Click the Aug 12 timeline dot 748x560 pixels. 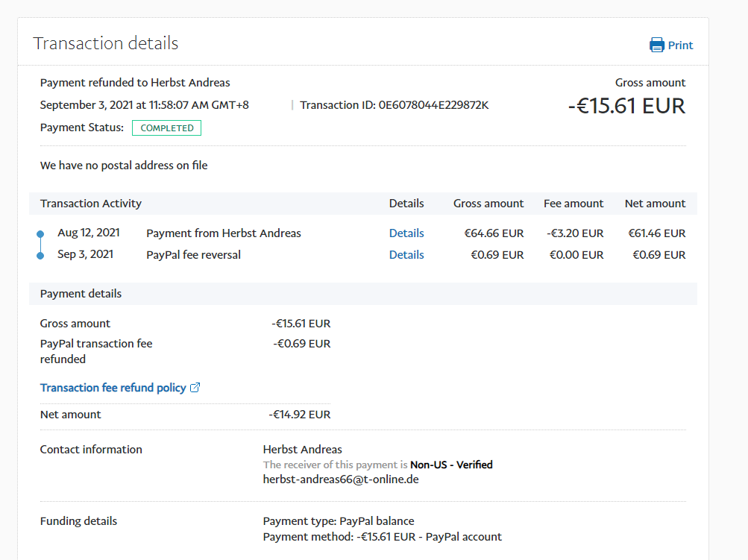pos(40,233)
